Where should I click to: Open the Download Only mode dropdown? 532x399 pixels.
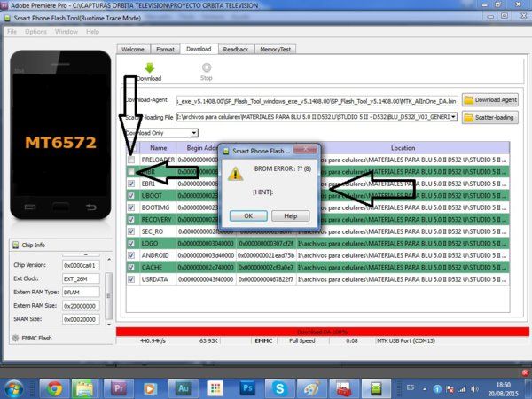pyautogui.click(x=194, y=133)
